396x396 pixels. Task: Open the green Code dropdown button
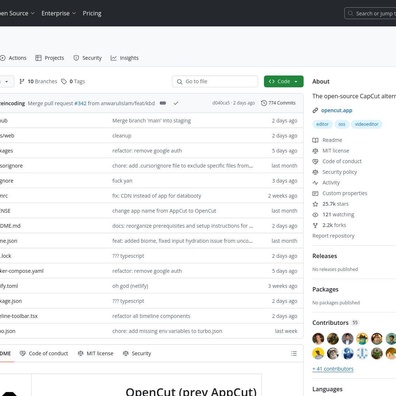tap(284, 81)
